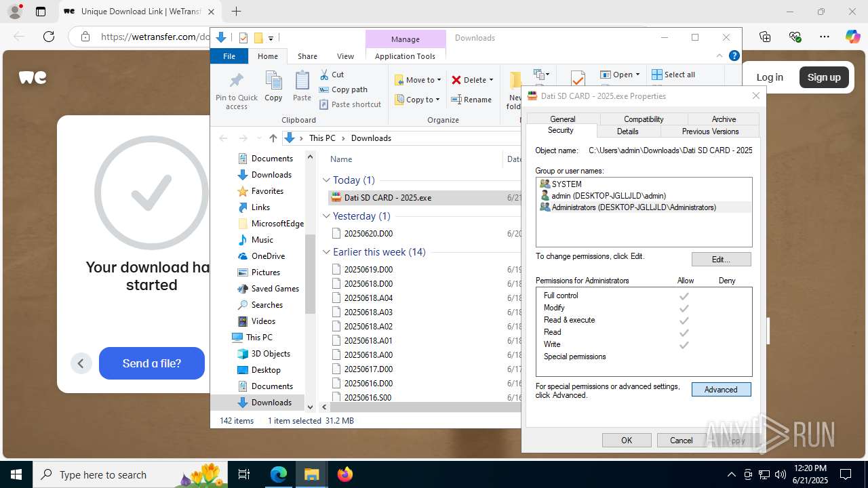This screenshot has width=868, height=488.
Task: Open the Delete dropdown in ribbon
Action: (473, 80)
